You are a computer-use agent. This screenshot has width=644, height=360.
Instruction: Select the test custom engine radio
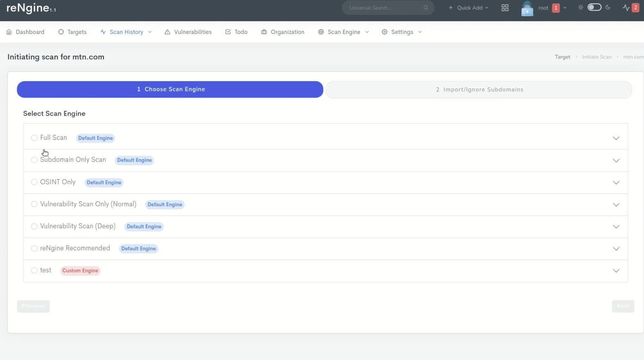point(34,270)
